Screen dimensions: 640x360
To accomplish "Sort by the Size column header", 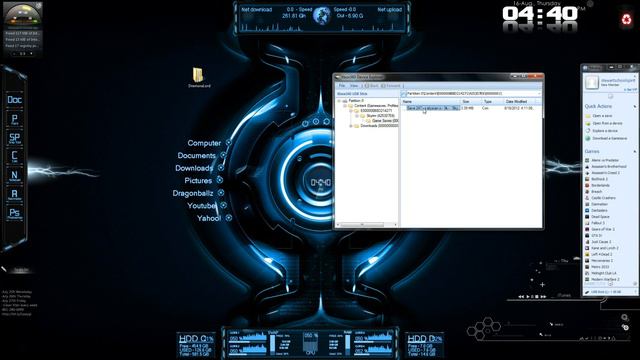I will pyautogui.click(x=471, y=101).
